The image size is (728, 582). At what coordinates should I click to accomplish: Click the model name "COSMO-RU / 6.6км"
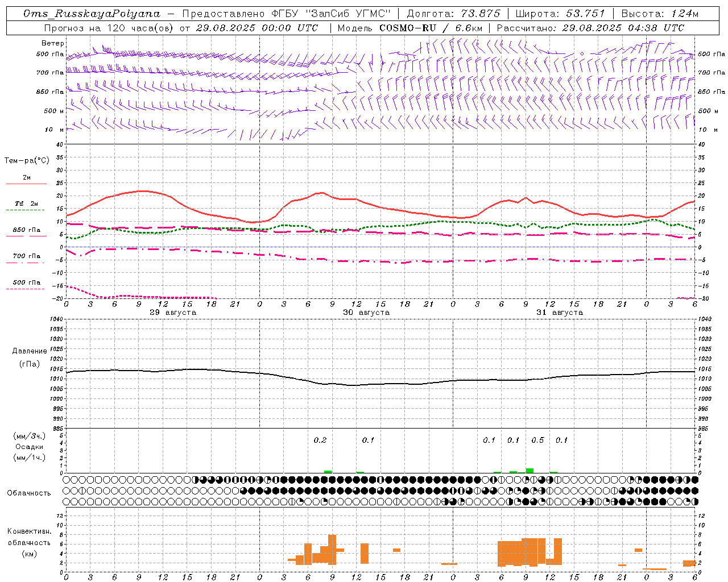tap(431, 28)
